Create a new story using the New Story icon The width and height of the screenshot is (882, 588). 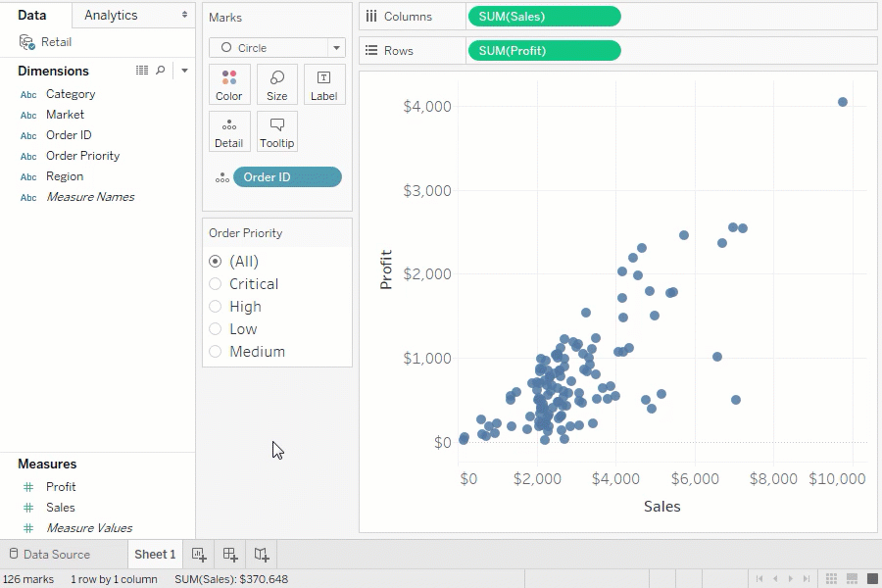pos(262,554)
